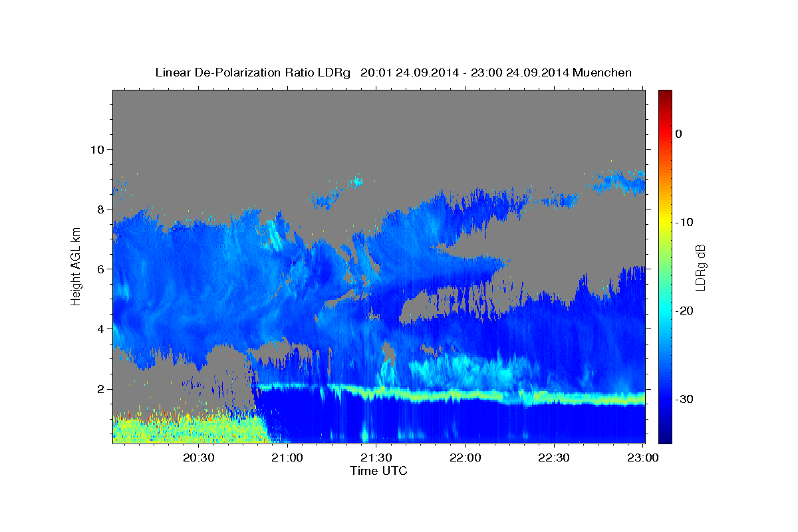Click the colorbar value label -20
The width and height of the screenshot is (798, 532).
(684, 311)
